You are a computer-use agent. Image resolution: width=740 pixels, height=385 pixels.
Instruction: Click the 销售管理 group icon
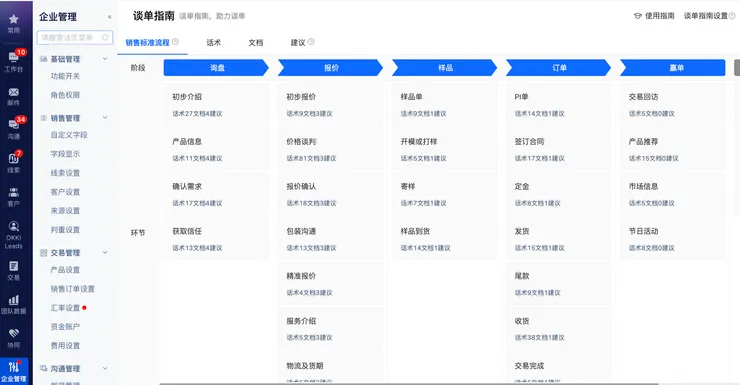coord(43,118)
